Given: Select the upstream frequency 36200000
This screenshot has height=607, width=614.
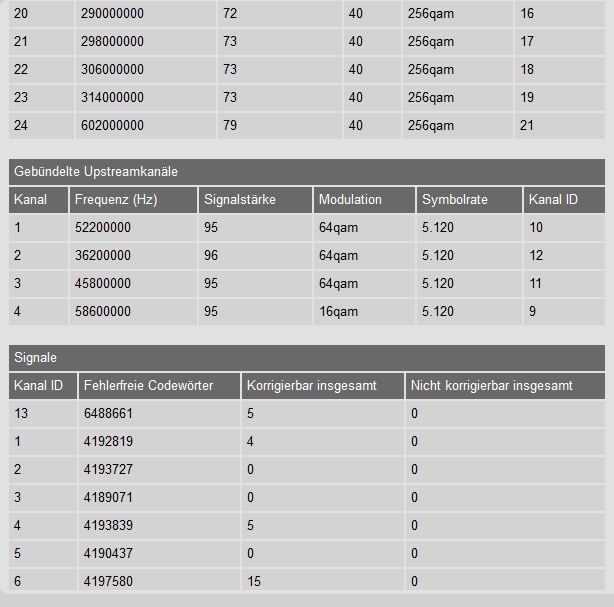Looking at the screenshot, I should (104, 256).
